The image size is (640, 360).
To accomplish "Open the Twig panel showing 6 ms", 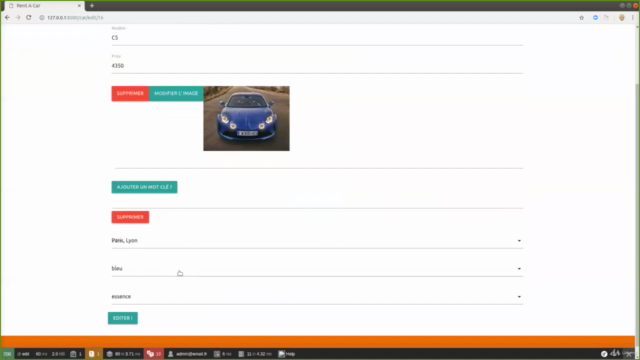I will click(x=223, y=354).
